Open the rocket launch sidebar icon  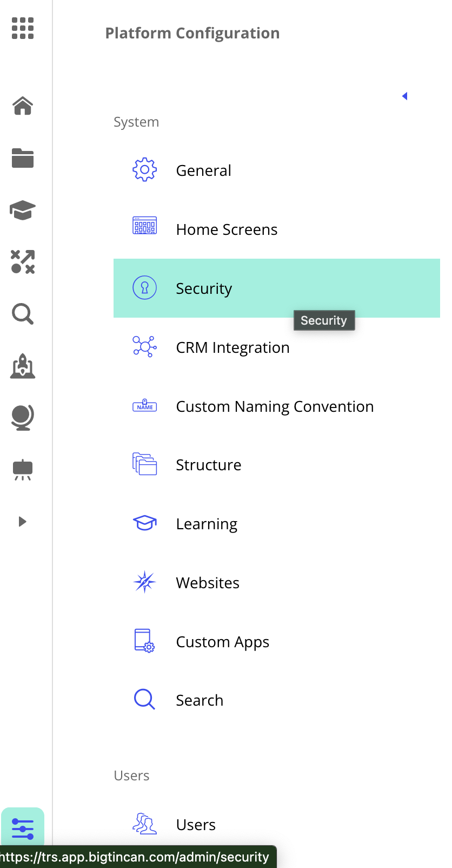pyautogui.click(x=22, y=366)
